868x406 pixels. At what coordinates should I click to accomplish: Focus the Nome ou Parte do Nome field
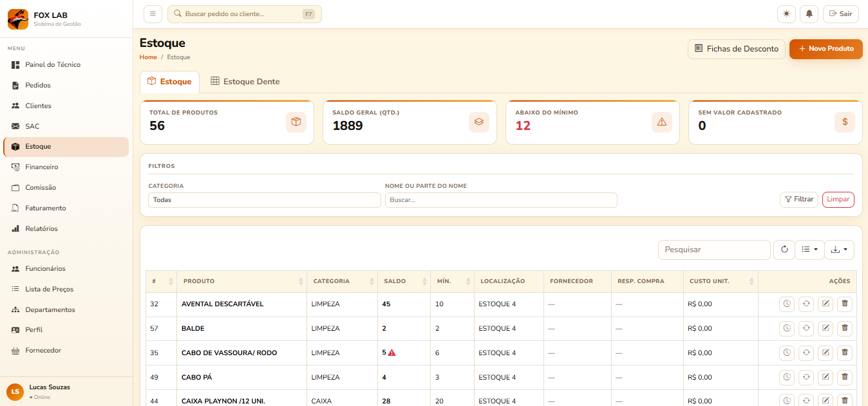pos(500,200)
